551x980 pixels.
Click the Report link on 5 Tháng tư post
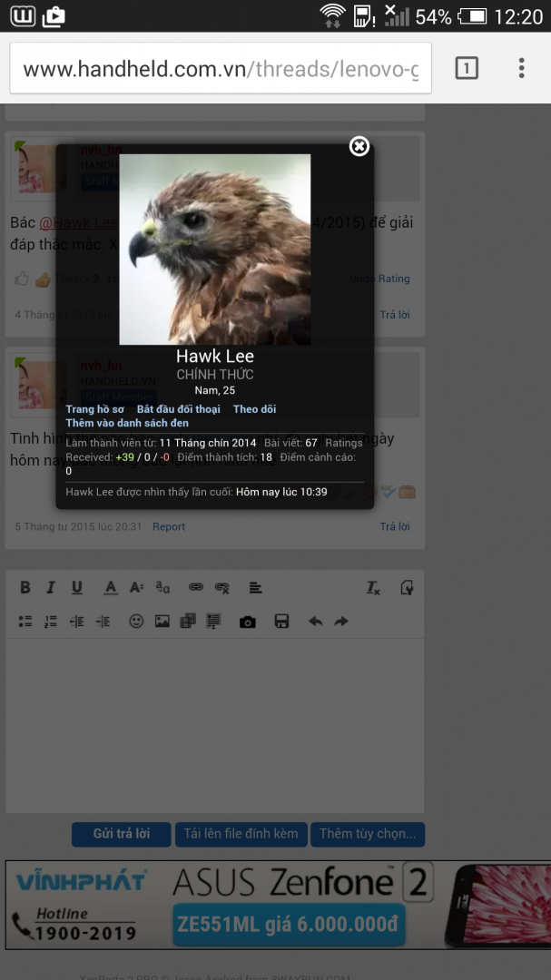pyautogui.click(x=169, y=526)
